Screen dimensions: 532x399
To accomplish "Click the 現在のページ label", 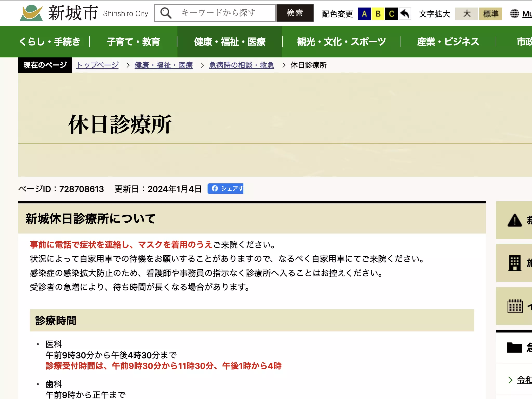I will point(45,65).
